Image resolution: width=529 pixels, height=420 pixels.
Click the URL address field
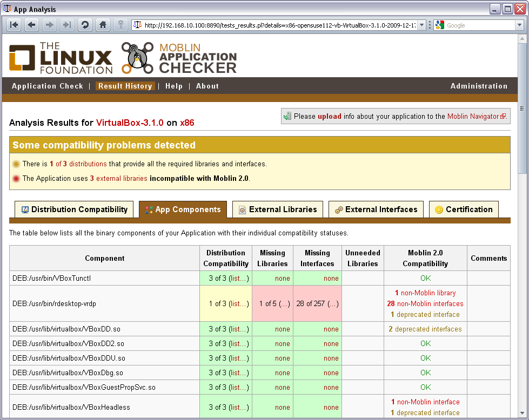pos(280,25)
